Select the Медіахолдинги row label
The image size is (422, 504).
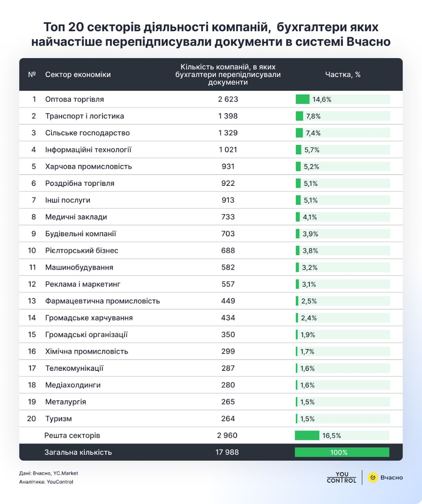73,385
